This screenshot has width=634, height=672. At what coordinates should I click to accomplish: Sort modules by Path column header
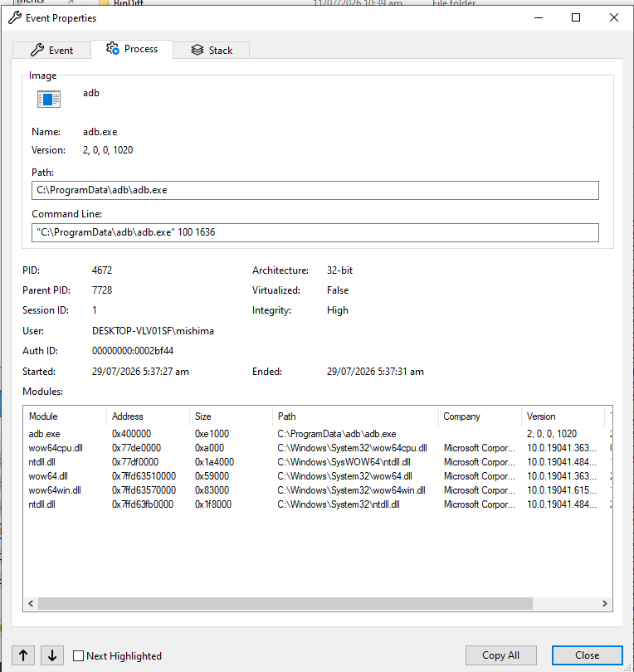tap(355, 416)
